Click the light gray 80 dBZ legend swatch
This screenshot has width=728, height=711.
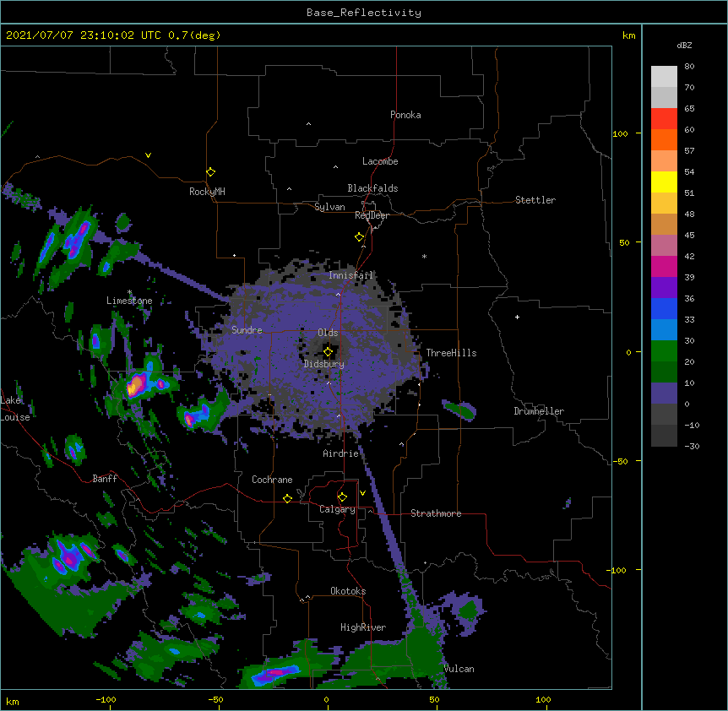[664, 77]
